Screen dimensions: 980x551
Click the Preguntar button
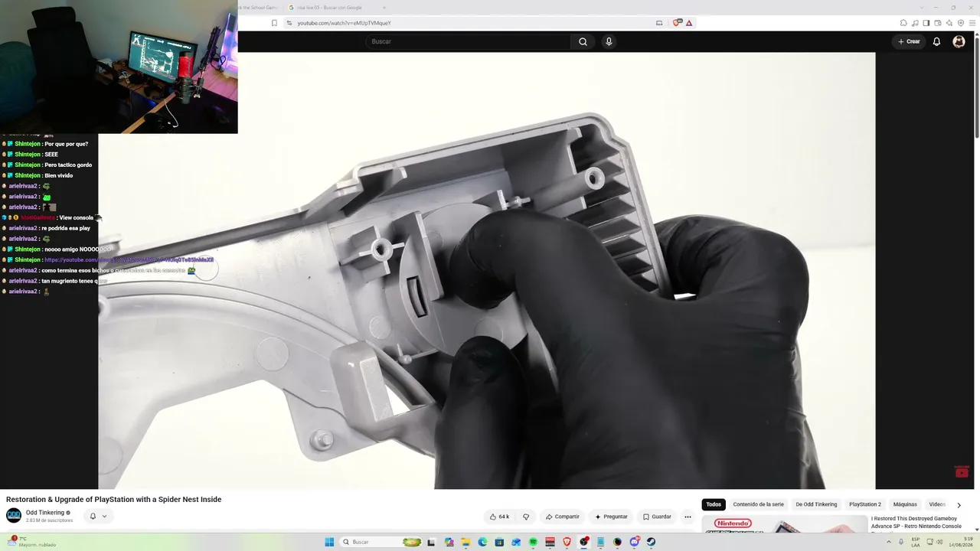point(611,517)
